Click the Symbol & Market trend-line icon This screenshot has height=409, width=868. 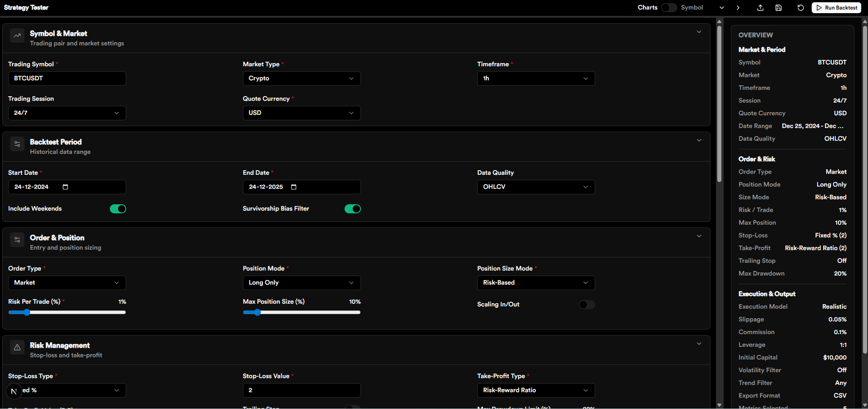[17, 35]
